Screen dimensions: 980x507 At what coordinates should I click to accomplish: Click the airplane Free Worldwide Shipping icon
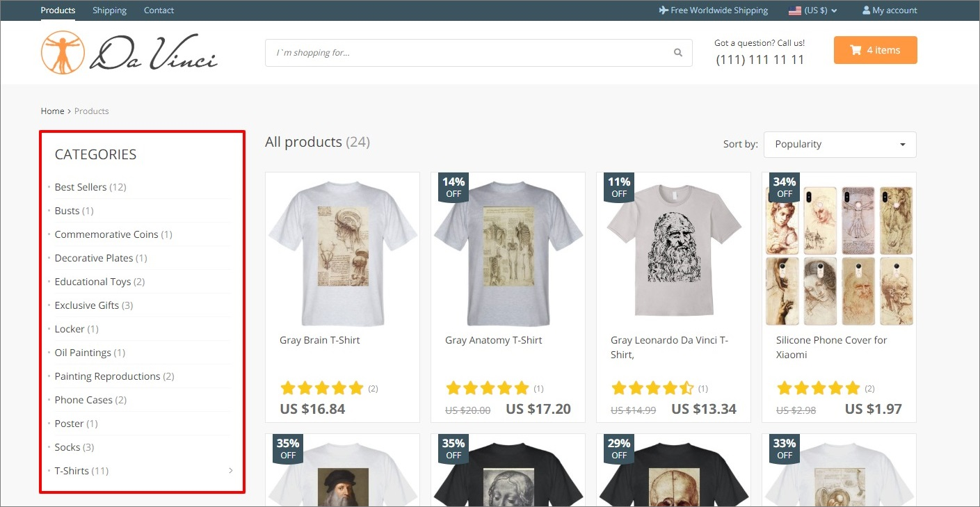[x=664, y=10]
